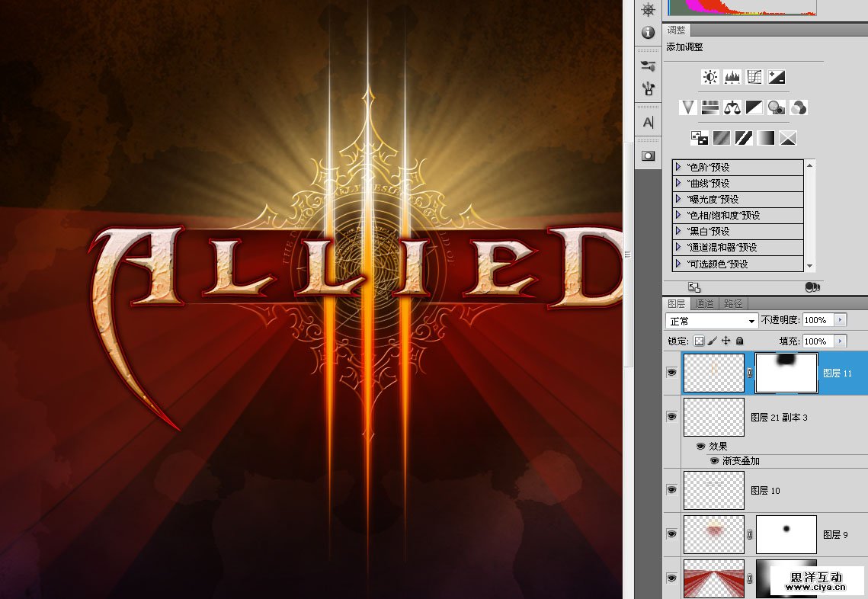Toggle lock image pixels brush icon
This screenshot has width=868, height=599.
713,341
